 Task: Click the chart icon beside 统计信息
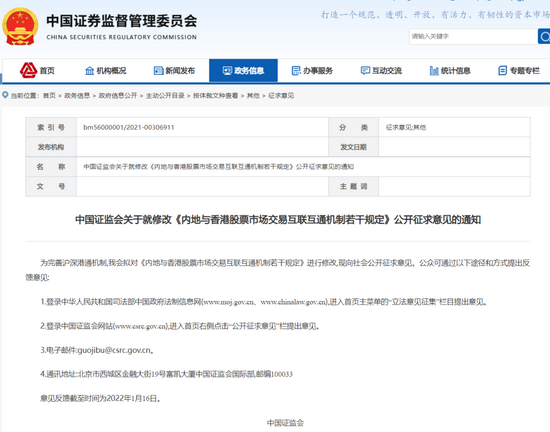coord(434,71)
